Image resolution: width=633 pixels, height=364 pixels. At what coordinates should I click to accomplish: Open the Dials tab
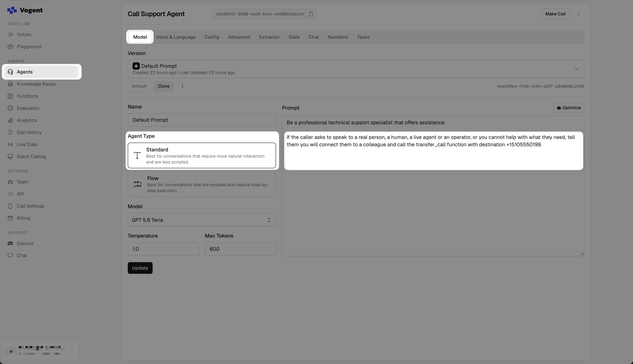(x=294, y=37)
